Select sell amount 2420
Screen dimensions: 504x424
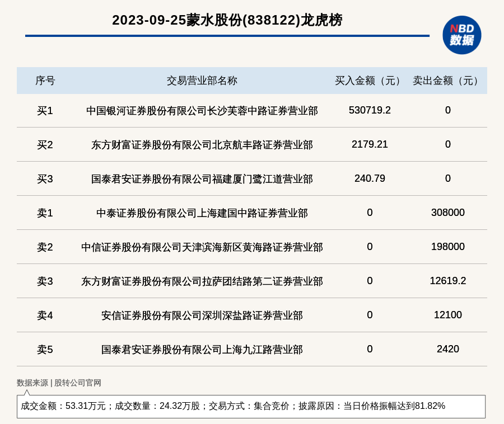(448, 348)
